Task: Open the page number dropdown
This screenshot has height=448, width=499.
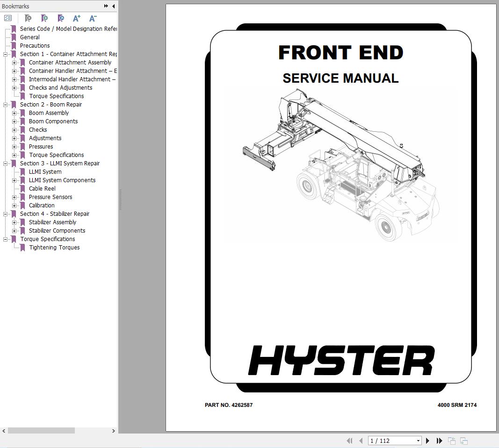Action: pyautogui.click(x=418, y=441)
